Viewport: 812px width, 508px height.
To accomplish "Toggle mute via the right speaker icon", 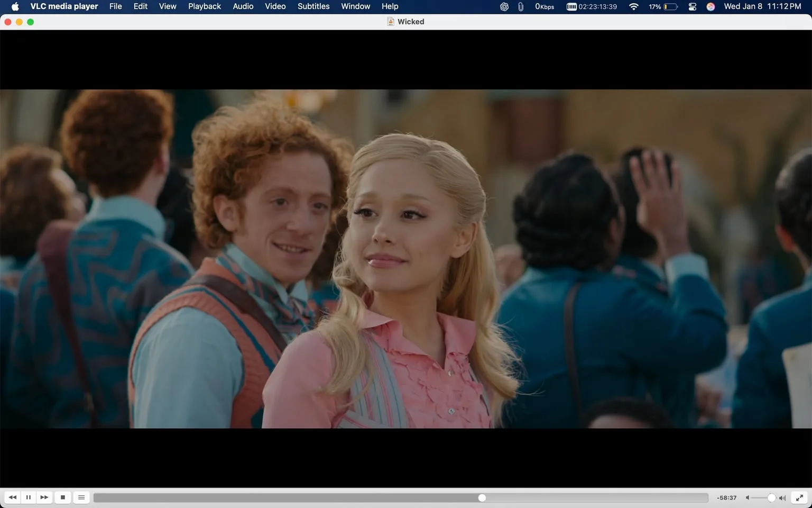I will click(x=782, y=497).
